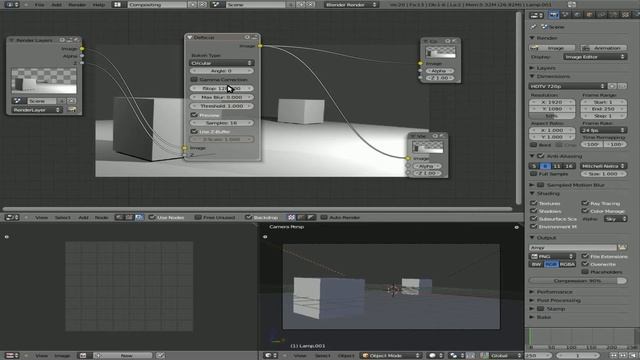The image size is (640, 360).
Task: Open the PNG file format dropdown
Action: (552, 256)
